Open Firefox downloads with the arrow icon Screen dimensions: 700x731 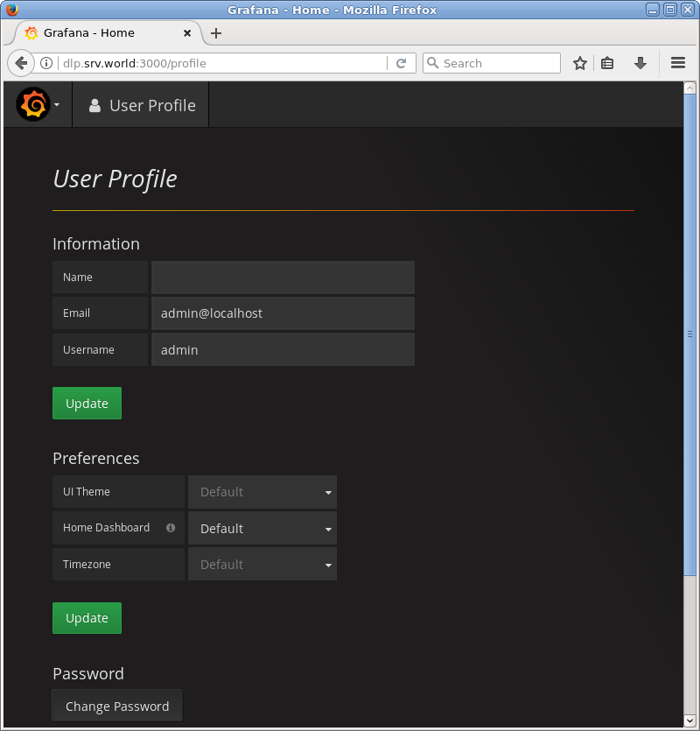click(x=640, y=62)
